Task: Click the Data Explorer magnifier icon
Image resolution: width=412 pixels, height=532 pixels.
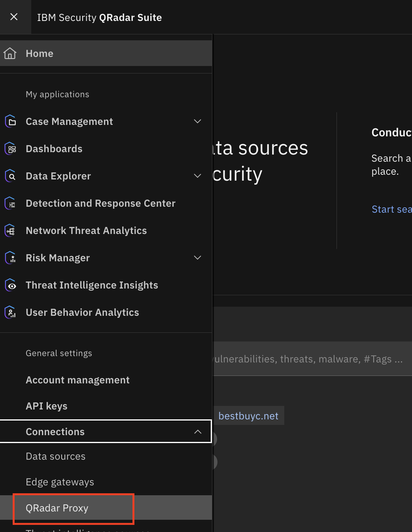Action: click(10, 176)
